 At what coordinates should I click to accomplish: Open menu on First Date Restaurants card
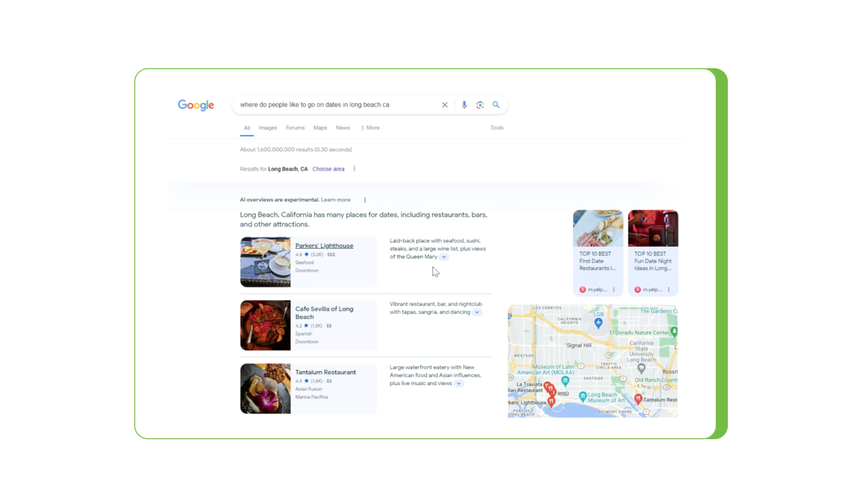click(x=614, y=290)
